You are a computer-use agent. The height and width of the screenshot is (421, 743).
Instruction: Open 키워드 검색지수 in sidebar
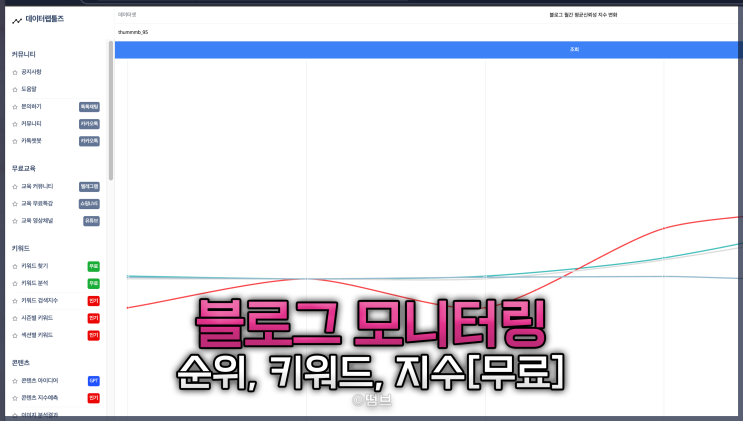(39, 301)
